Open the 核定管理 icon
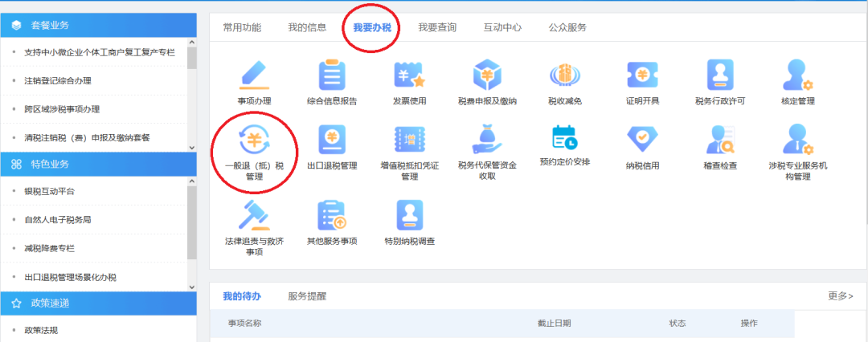 pyautogui.click(x=798, y=75)
